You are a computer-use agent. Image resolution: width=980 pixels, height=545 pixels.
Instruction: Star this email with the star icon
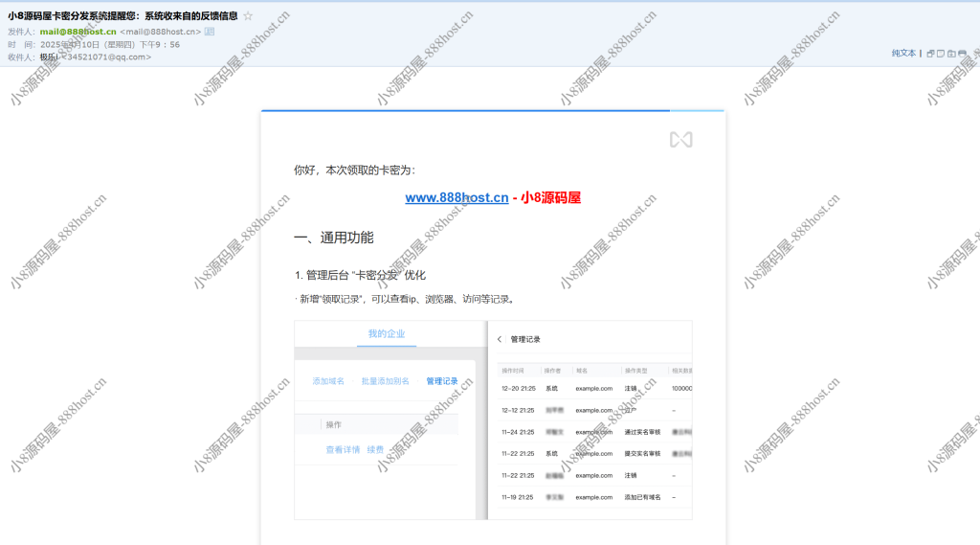pos(248,15)
